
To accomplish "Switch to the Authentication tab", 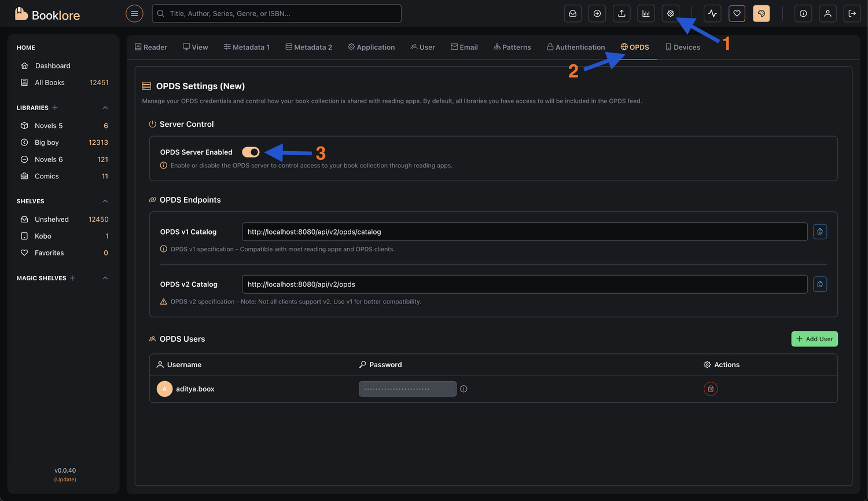I will click(576, 47).
